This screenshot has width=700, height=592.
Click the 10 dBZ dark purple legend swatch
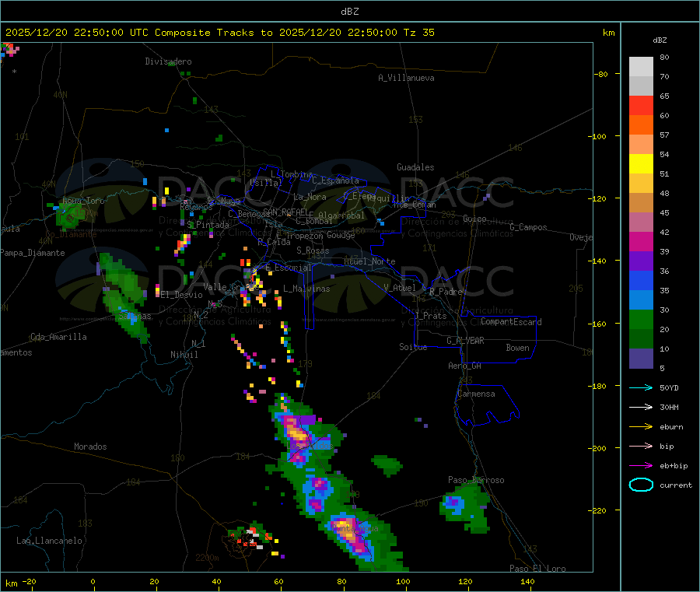click(x=641, y=359)
